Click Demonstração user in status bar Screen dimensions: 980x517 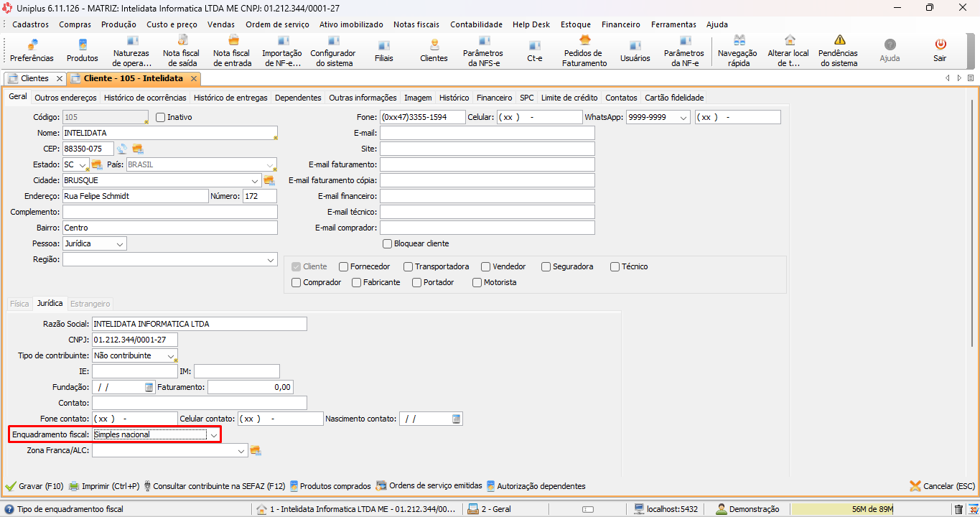point(748,509)
